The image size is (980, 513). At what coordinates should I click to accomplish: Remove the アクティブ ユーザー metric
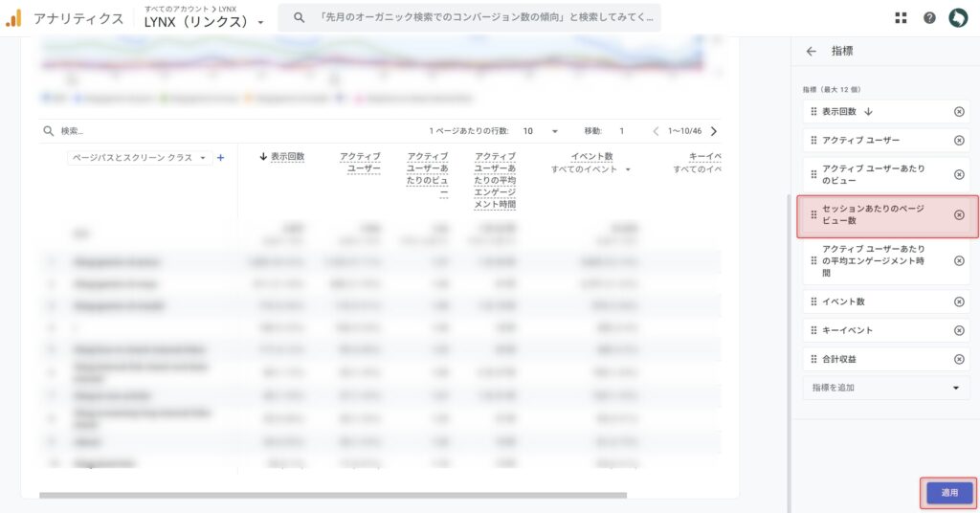click(x=959, y=141)
